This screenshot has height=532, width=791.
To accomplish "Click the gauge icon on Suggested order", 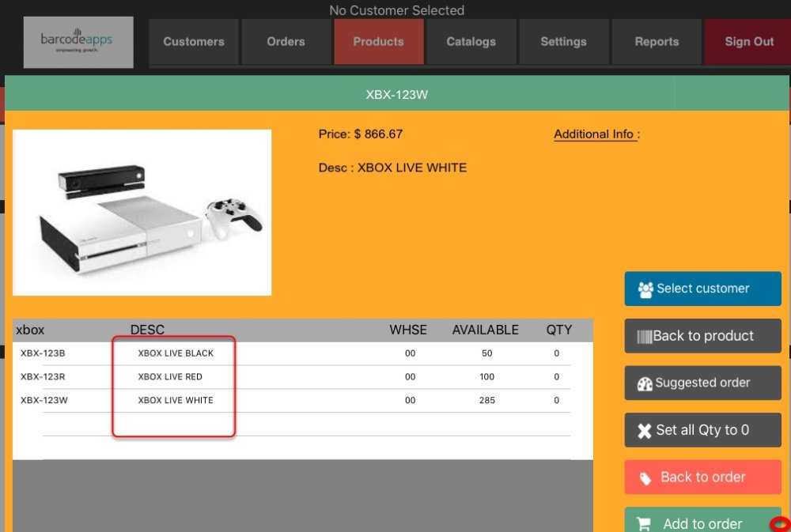I will 645,383.
